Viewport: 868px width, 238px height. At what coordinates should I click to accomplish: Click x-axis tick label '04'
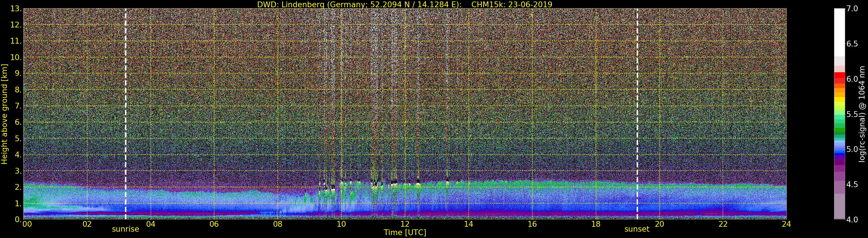[151, 224]
